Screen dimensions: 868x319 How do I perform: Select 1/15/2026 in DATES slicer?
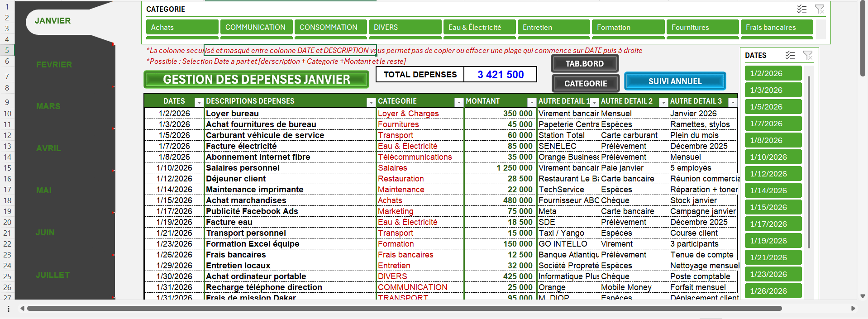[x=773, y=207]
